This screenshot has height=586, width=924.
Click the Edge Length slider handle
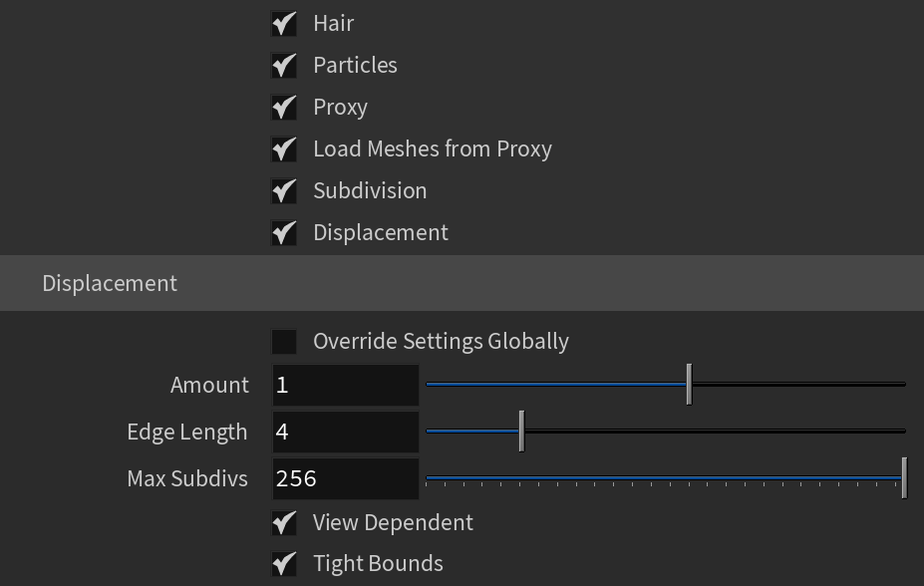point(521,432)
